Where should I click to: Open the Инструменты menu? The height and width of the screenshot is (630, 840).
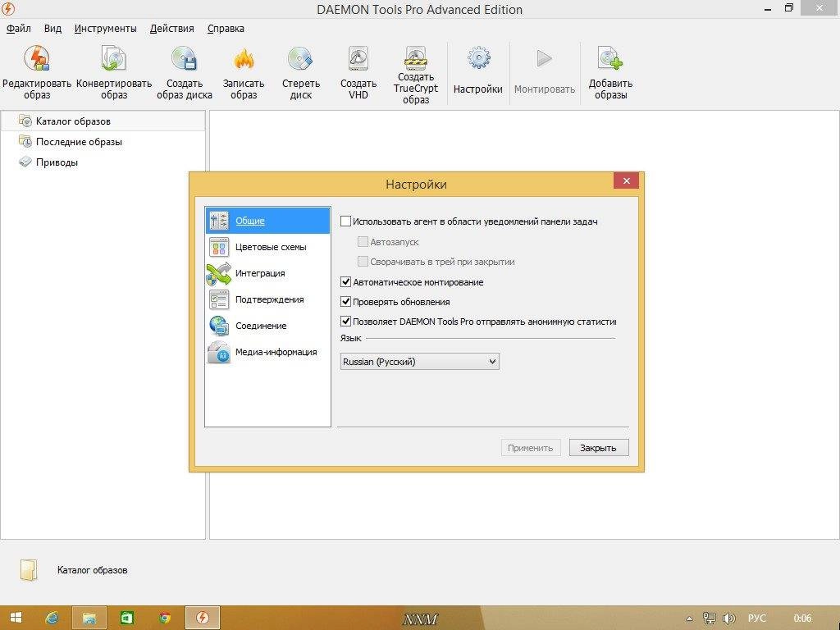pos(106,29)
